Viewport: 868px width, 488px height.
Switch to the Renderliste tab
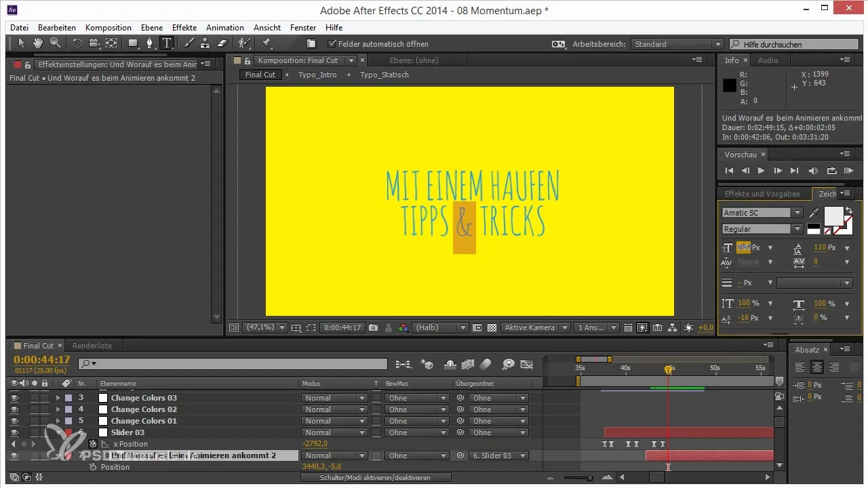[x=92, y=346]
